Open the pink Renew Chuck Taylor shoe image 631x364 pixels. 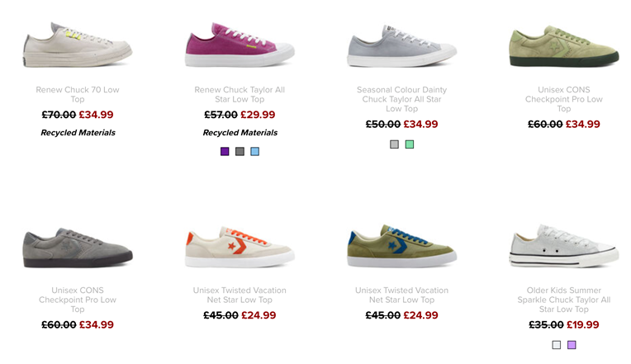[240, 45]
